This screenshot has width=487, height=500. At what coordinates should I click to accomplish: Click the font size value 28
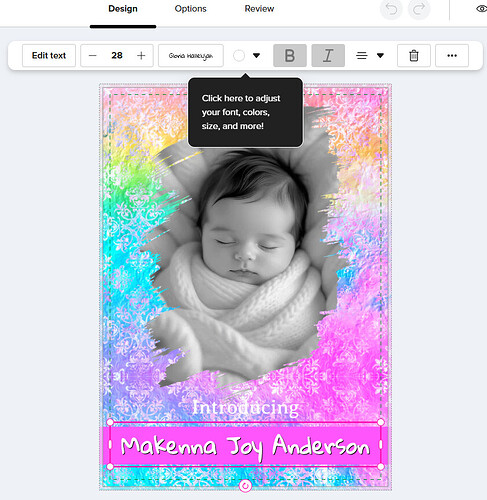117,56
